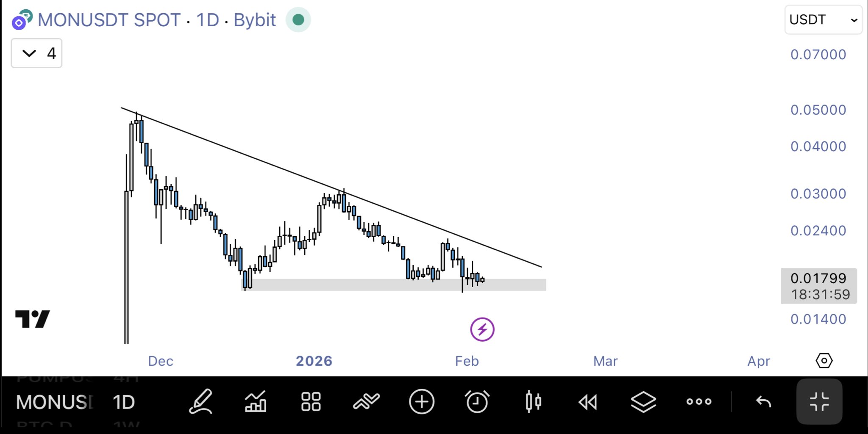The image size is (868, 434).
Task: Click the green market status dot
Action: [x=298, y=20]
